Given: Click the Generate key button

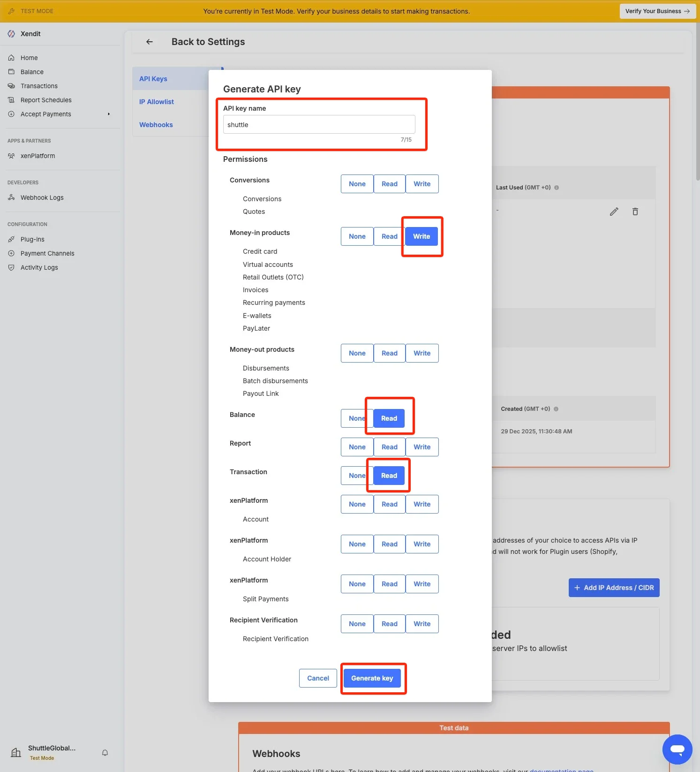Looking at the screenshot, I should (372, 678).
